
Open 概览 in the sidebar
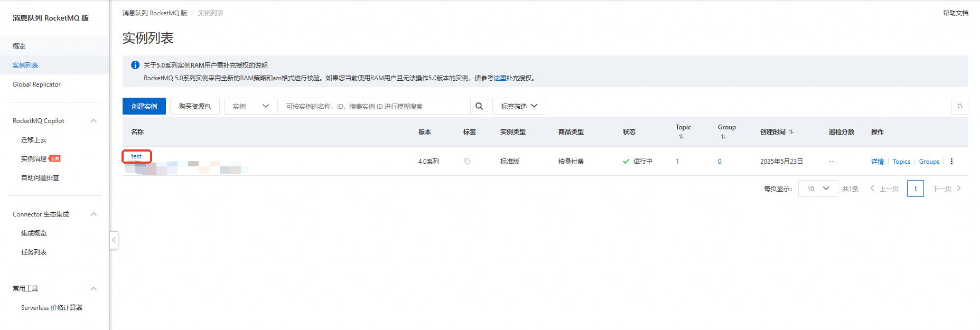[x=19, y=46]
